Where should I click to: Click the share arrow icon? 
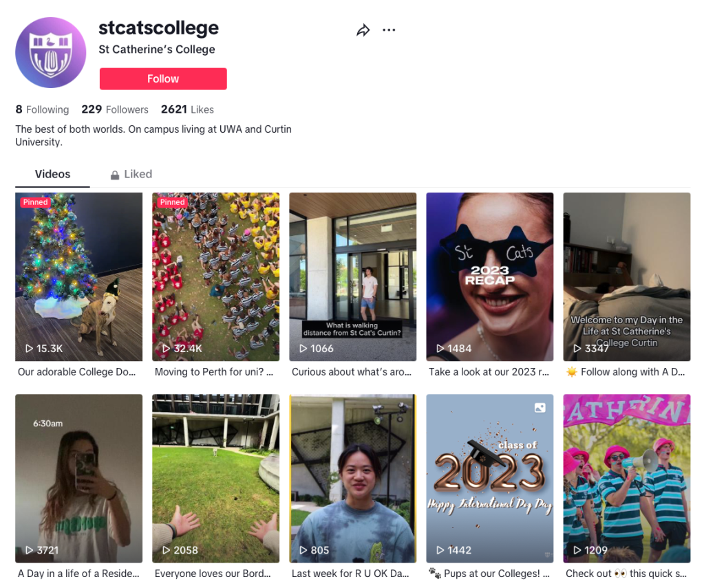coord(363,30)
